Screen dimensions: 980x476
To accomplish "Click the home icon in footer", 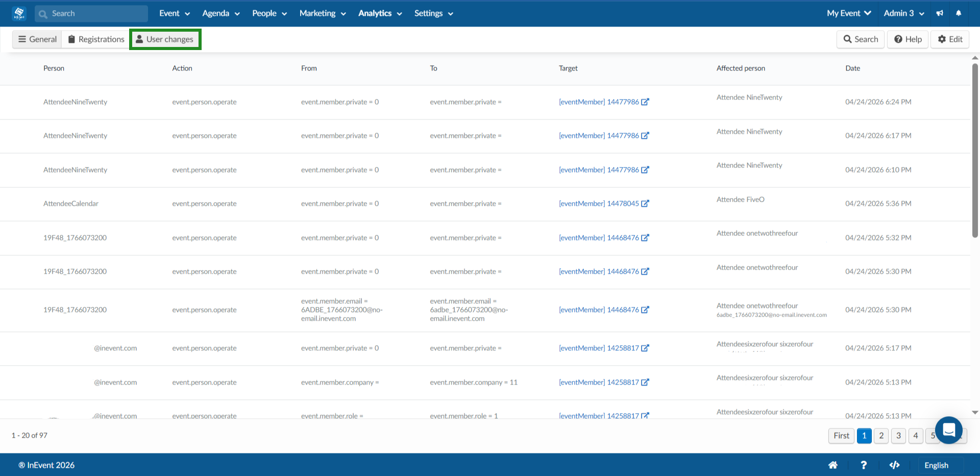I will pos(833,465).
